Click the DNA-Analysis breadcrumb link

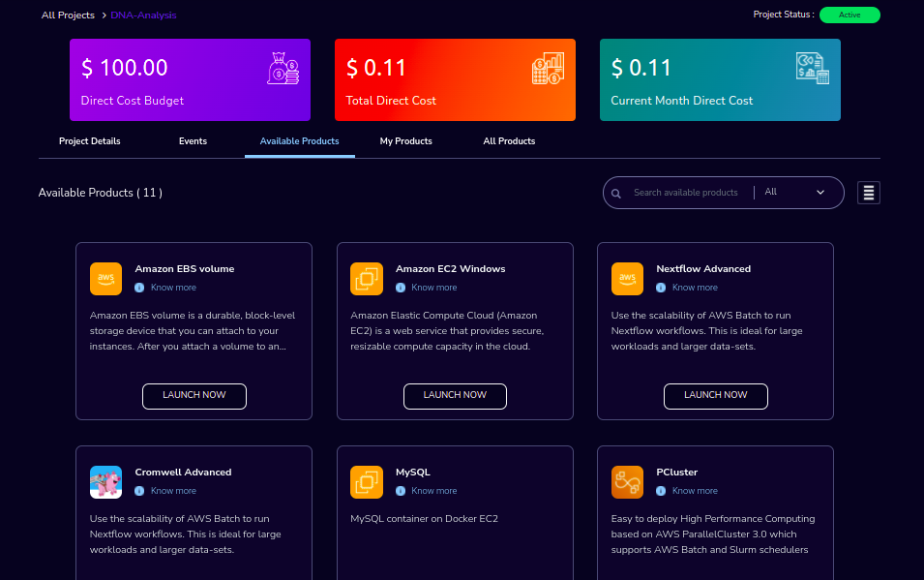pyautogui.click(x=143, y=15)
